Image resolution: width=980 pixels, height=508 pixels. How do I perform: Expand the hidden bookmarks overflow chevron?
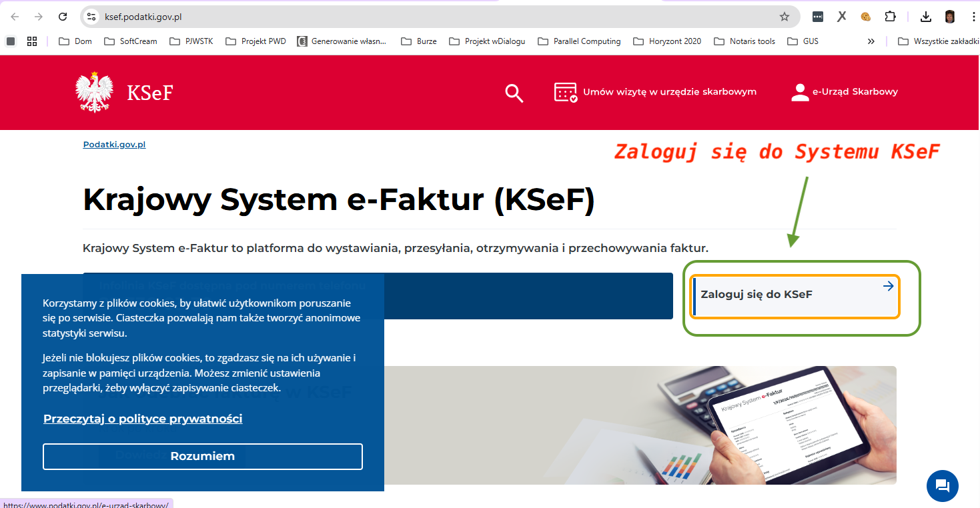871,41
